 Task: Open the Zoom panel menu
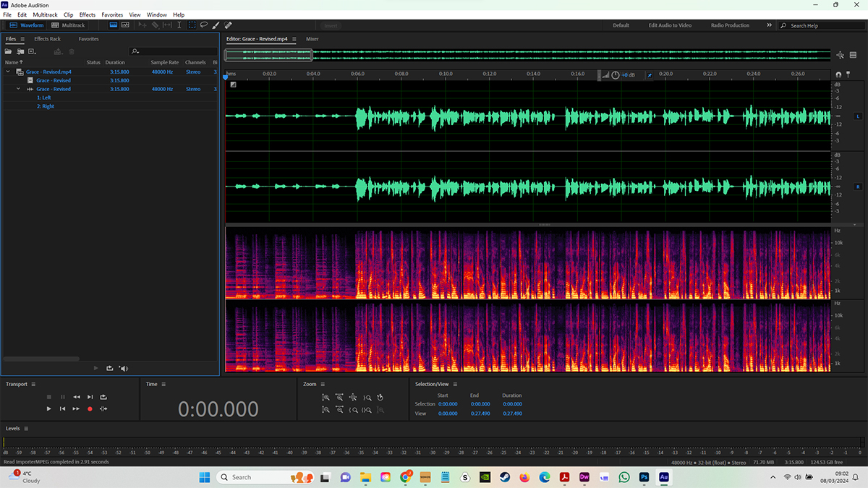(323, 384)
